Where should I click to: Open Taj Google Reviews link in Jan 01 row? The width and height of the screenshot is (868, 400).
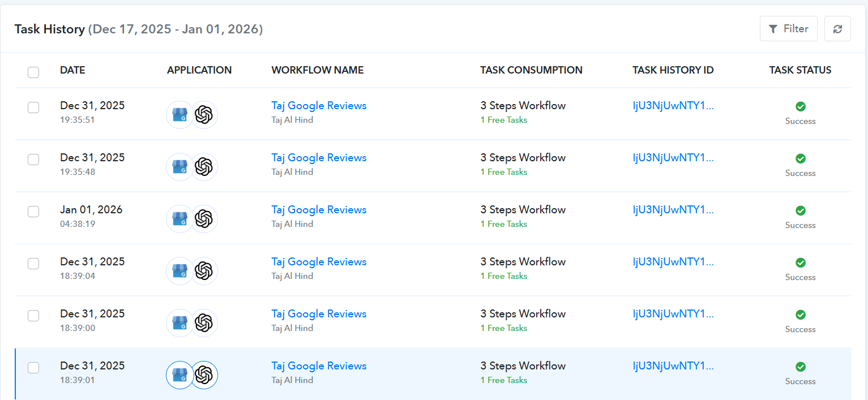tap(319, 210)
